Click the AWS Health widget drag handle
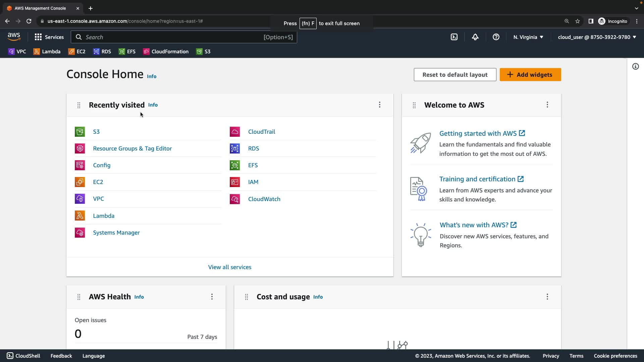The height and width of the screenshot is (362, 644). (x=79, y=297)
